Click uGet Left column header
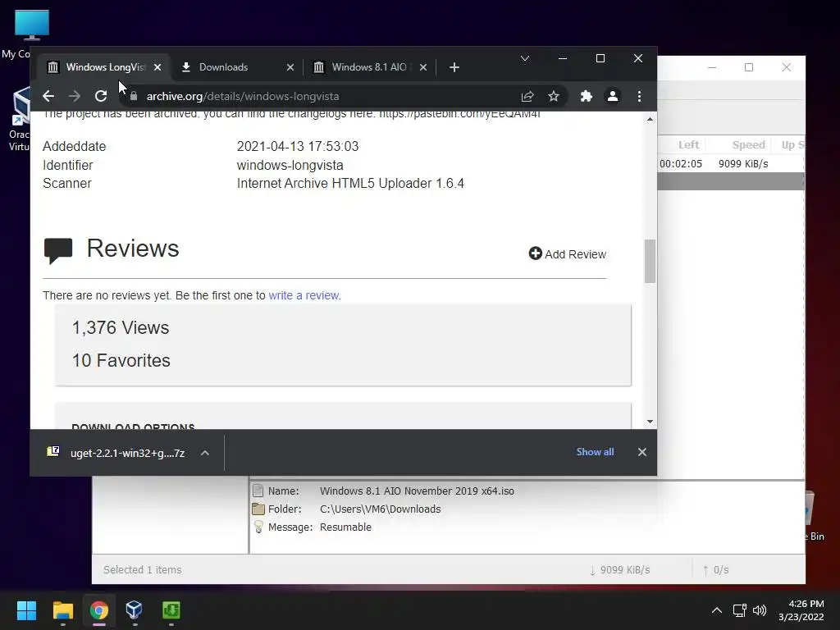 (688, 144)
